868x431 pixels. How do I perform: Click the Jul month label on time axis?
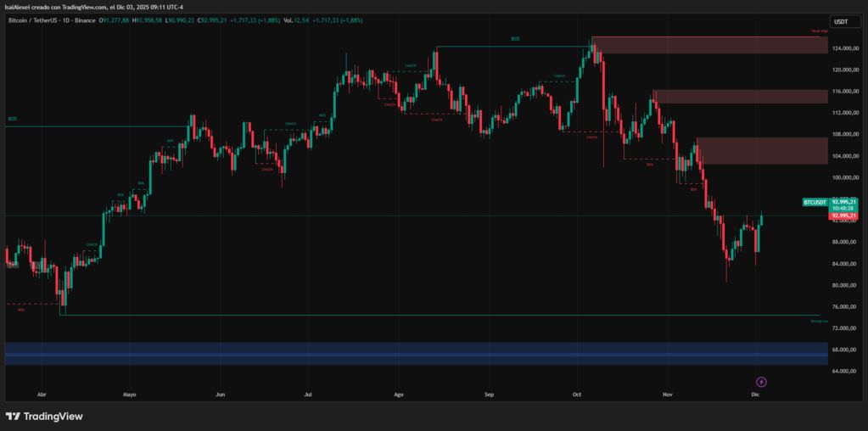click(x=308, y=395)
